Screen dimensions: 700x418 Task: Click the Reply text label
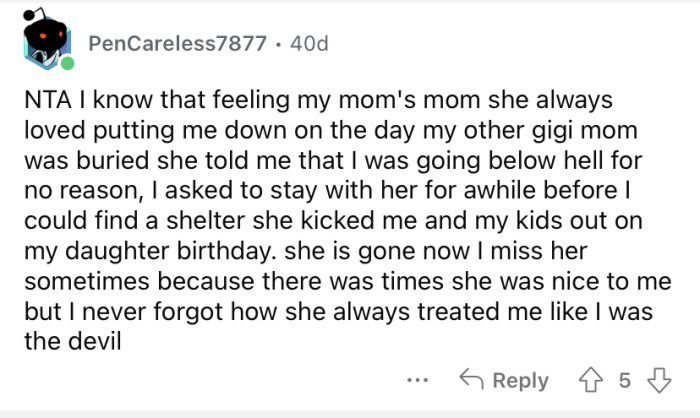520,380
